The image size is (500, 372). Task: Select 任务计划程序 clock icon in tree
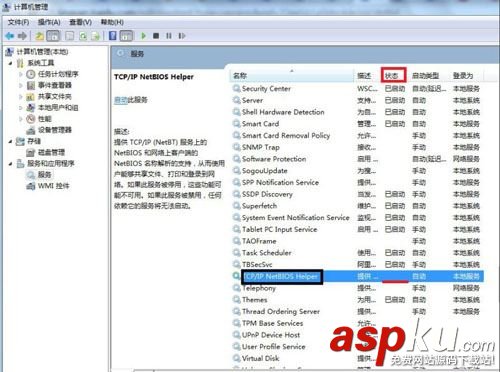pos(31,74)
